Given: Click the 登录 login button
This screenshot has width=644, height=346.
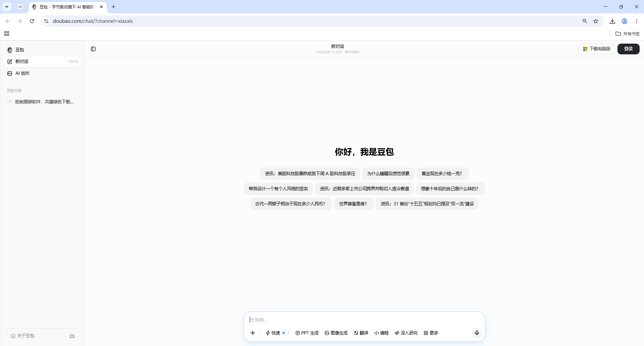Looking at the screenshot, I should (628, 49).
